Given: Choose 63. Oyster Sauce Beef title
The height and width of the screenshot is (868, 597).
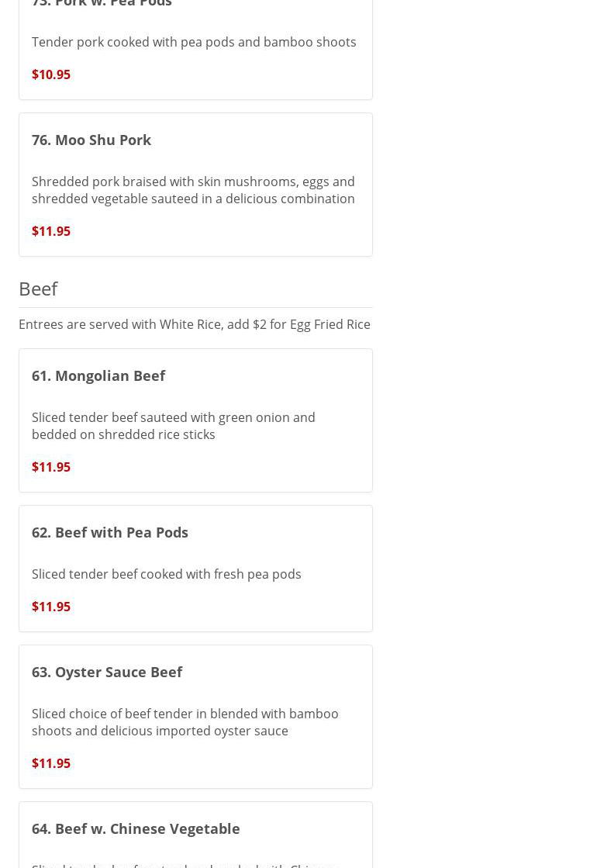Looking at the screenshot, I should point(107,672).
